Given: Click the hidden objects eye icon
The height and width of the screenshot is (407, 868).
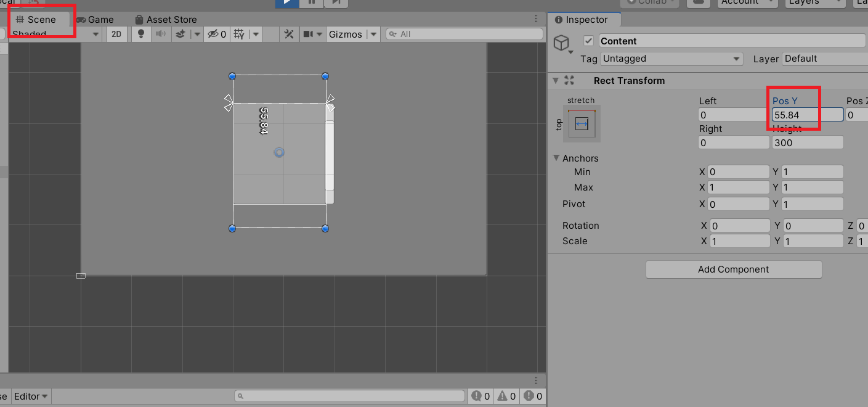Looking at the screenshot, I should coord(213,34).
